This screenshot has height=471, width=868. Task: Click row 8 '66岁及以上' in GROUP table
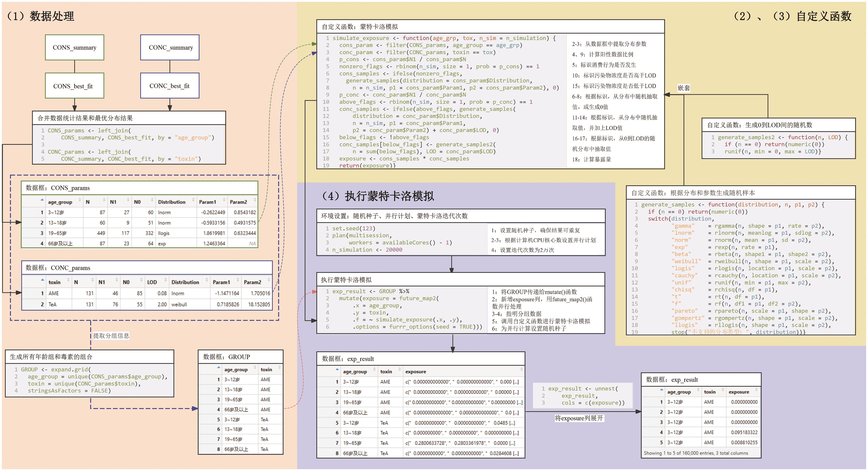pos(241,449)
